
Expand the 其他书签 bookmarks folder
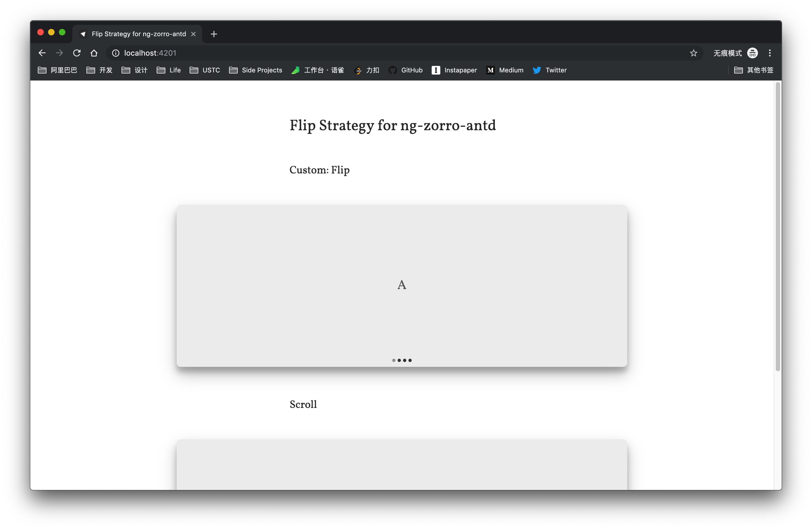coord(754,70)
